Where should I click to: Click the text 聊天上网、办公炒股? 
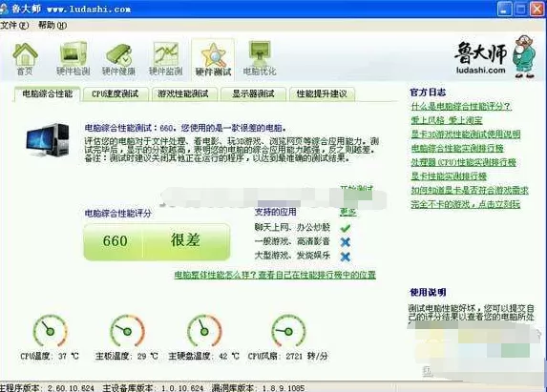click(292, 228)
